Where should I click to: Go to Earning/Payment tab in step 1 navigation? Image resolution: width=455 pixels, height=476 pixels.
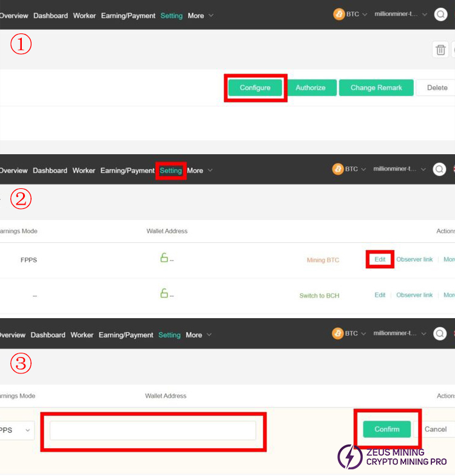click(128, 16)
